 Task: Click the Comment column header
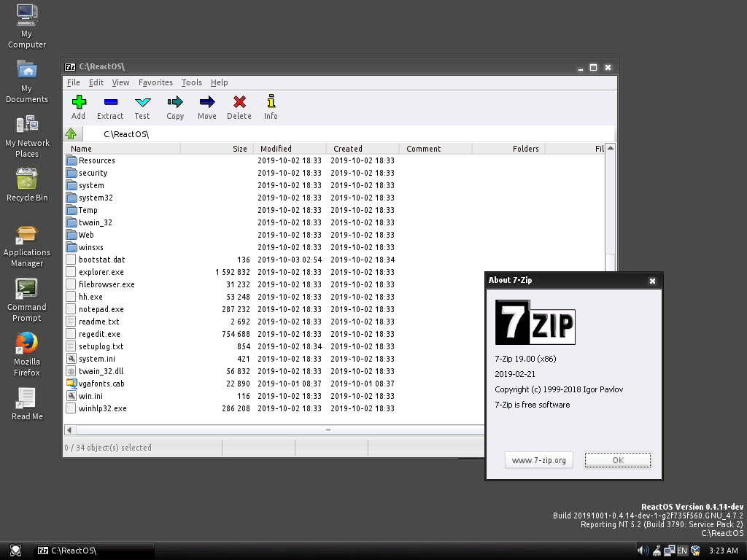pyautogui.click(x=436, y=149)
